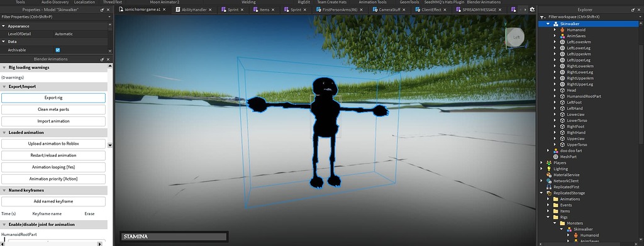
Task: Click the Animations folder icon
Action: (556, 199)
